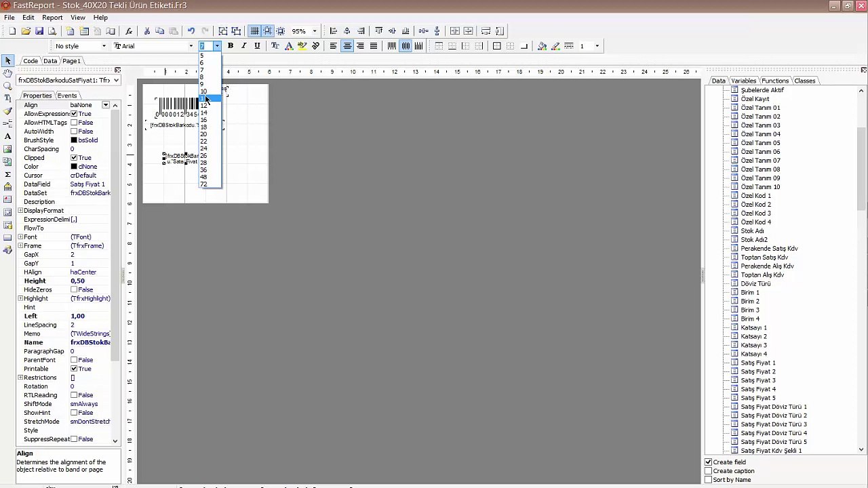The height and width of the screenshot is (488, 868).
Task: Enable Sort by Name option
Action: [x=709, y=480]
